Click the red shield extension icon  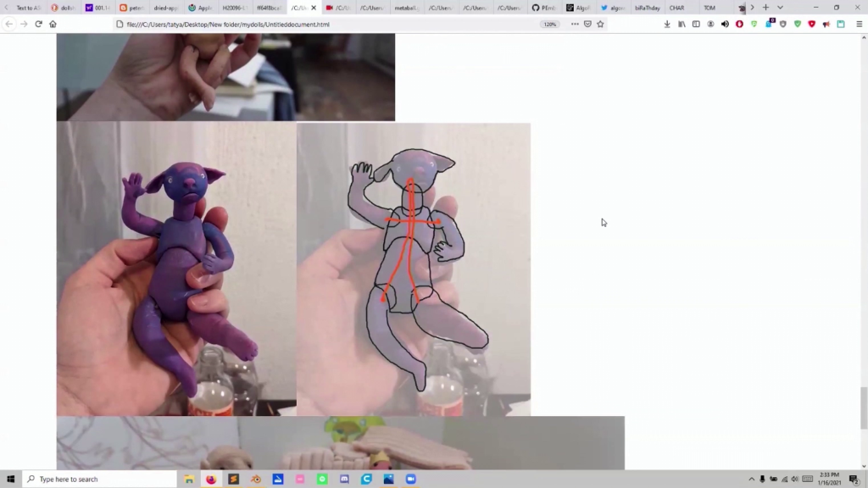[x=811, y=25]
